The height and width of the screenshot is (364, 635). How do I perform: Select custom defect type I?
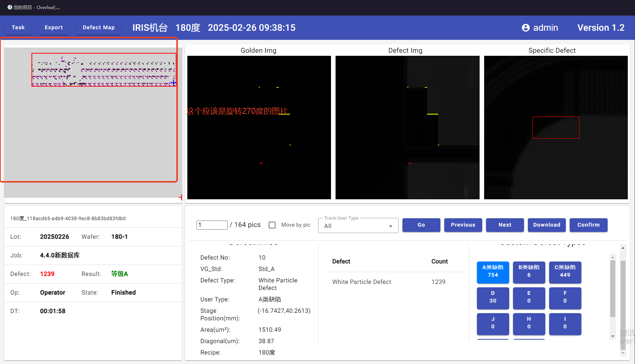(x=565, y=324)
